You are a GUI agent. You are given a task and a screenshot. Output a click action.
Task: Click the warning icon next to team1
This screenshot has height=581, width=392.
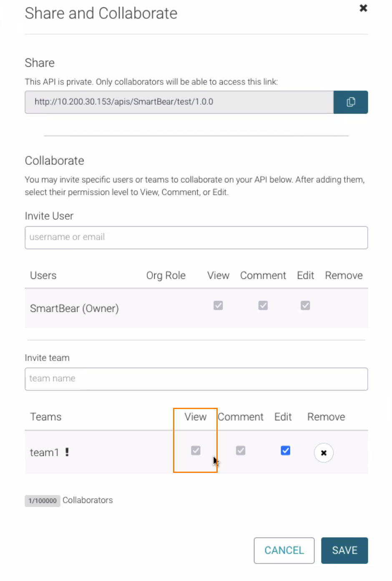point(67,452)
